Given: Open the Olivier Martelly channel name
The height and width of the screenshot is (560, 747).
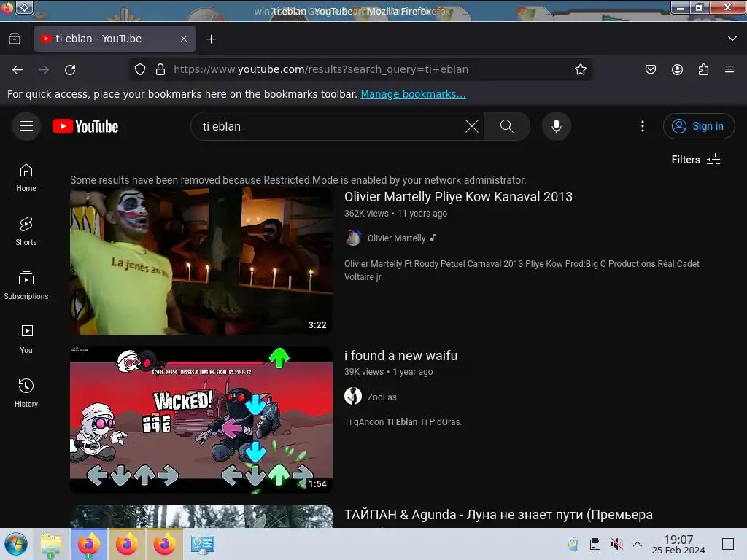Looking at the screenshot, I should 396,238.
